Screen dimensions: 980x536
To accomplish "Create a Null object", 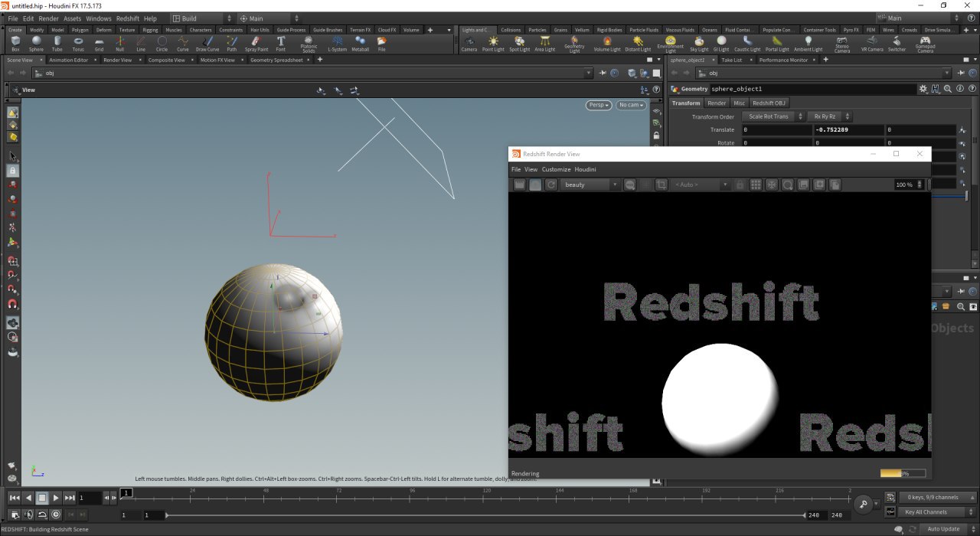I will [x=120, y=43].
